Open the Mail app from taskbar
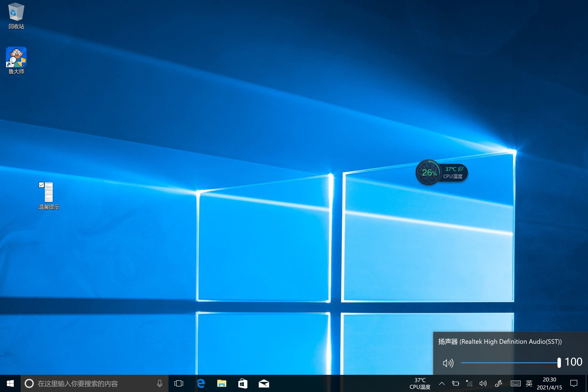588x392 pixels. pos(264,383)
